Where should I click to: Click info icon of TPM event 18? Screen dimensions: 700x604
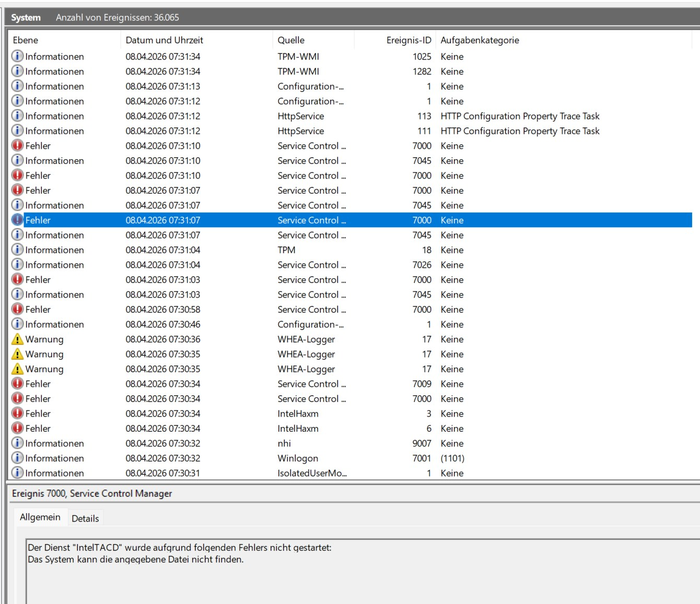pyautogui.click(x=17, y=250)
